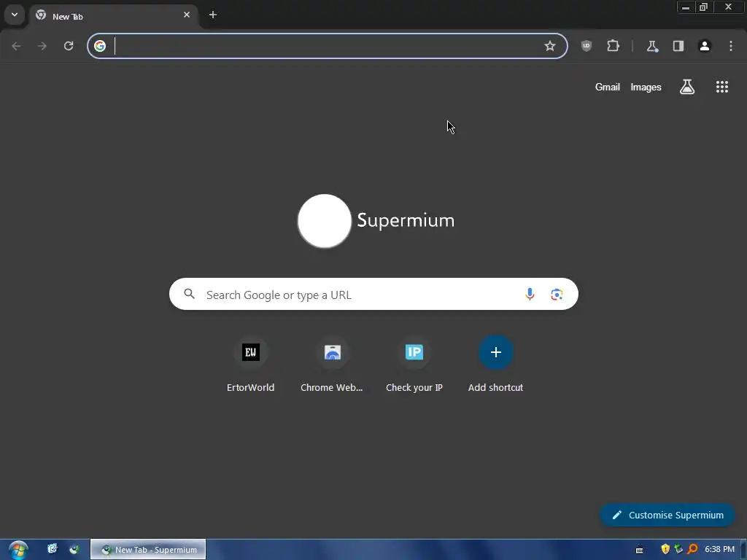Open a new tab with plus button

click(213, 15)
